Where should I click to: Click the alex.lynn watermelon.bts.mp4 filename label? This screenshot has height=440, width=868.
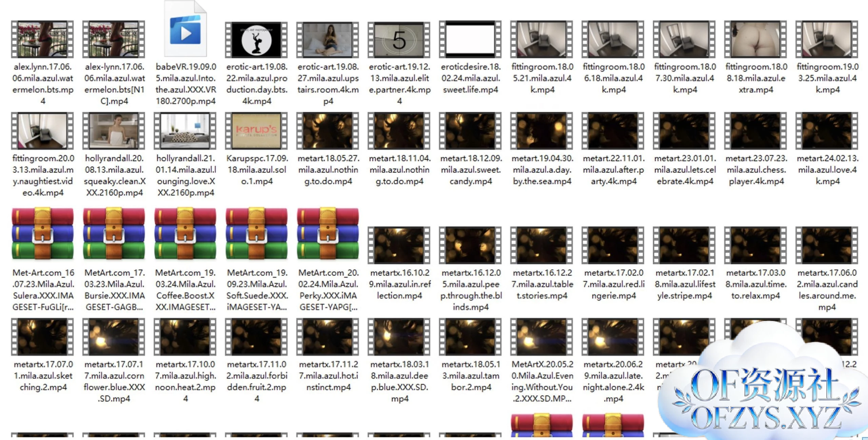[43, 84]
